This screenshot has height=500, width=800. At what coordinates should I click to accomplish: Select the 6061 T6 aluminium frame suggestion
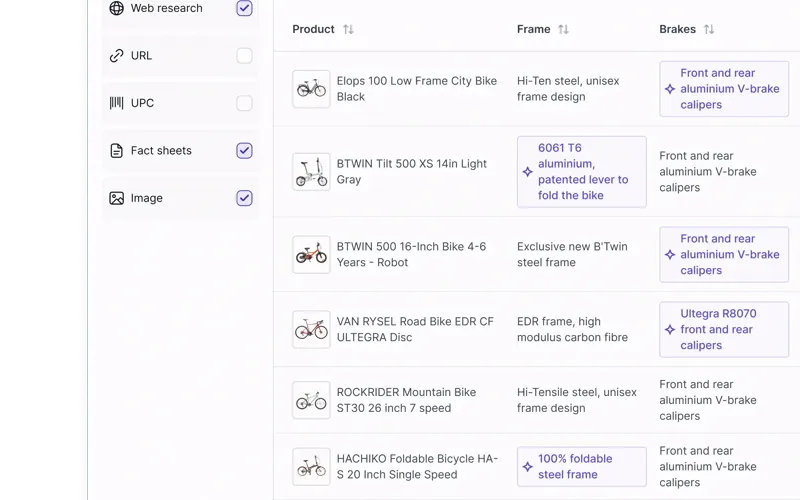coord(582,171)
